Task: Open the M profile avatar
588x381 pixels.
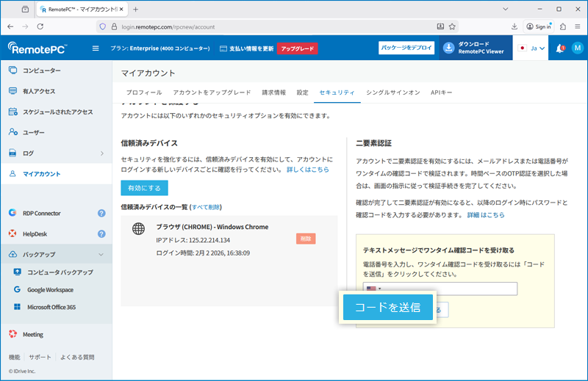Action: 578,48
